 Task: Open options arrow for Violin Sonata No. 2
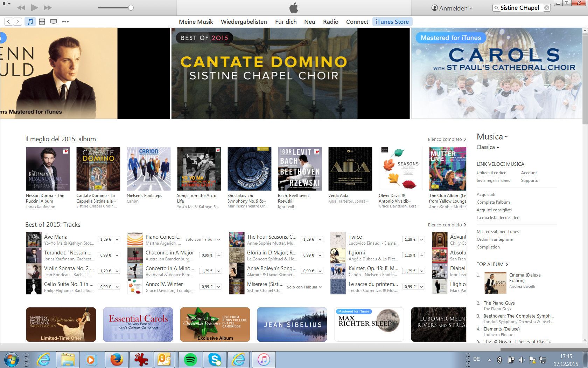click(117, 271)
